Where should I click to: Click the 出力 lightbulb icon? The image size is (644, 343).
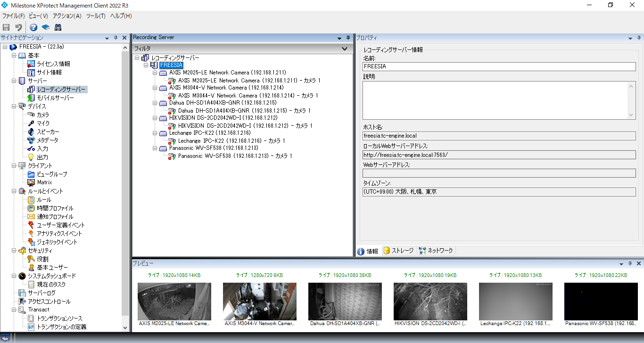tap(31, 157)
